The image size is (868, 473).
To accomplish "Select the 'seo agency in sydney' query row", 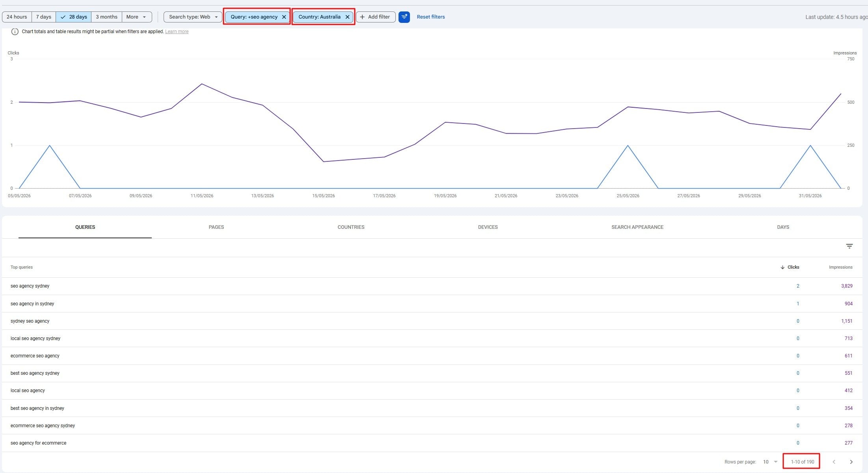I will point(432,304).
